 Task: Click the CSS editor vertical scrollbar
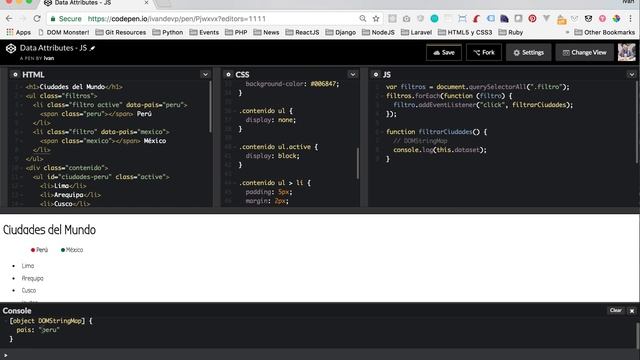[x=358, y=163]
